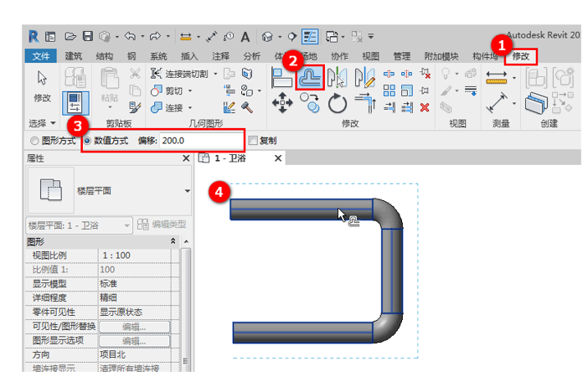Select the Copy tool icon
This screenshot has width=588, height=382.
[309, 103]
